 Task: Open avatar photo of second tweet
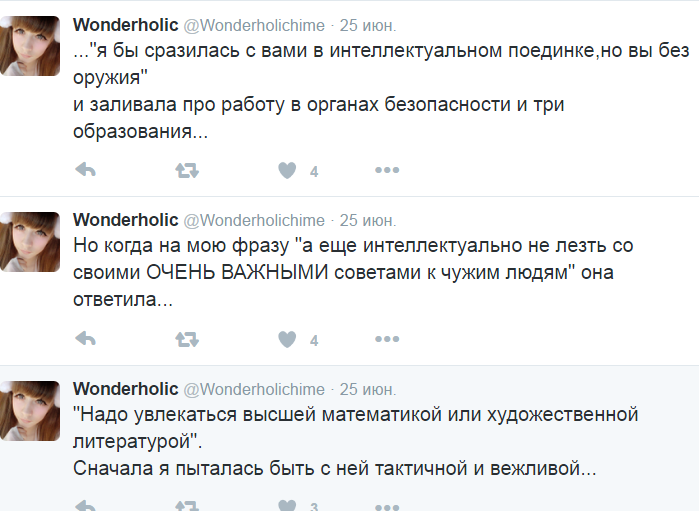coord(30,242)
